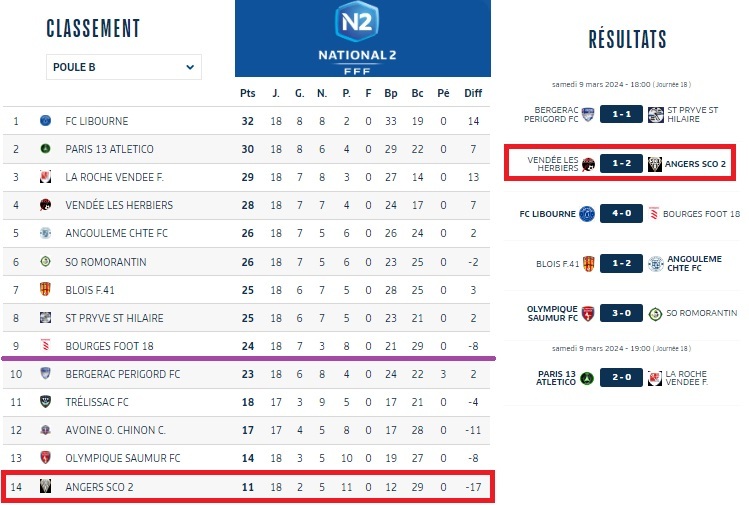Click the 4 - 0 Libourne score button
This screenshot has width=749, height=505.
coord(621,214)
